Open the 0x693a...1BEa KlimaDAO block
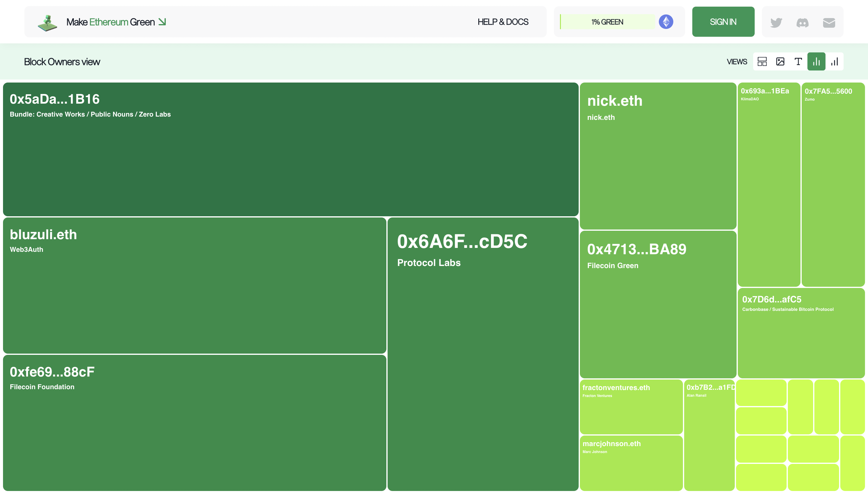 769,185
